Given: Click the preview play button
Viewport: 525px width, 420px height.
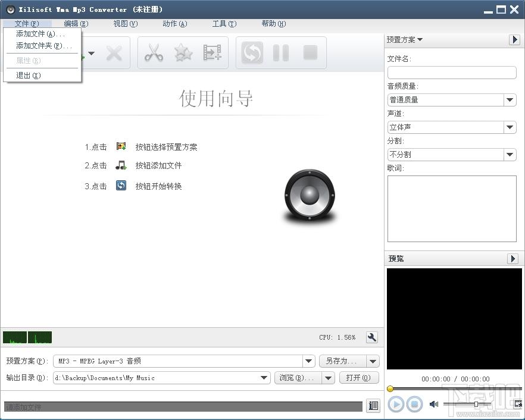Looking at the screenshot, I should pos(396,405).
